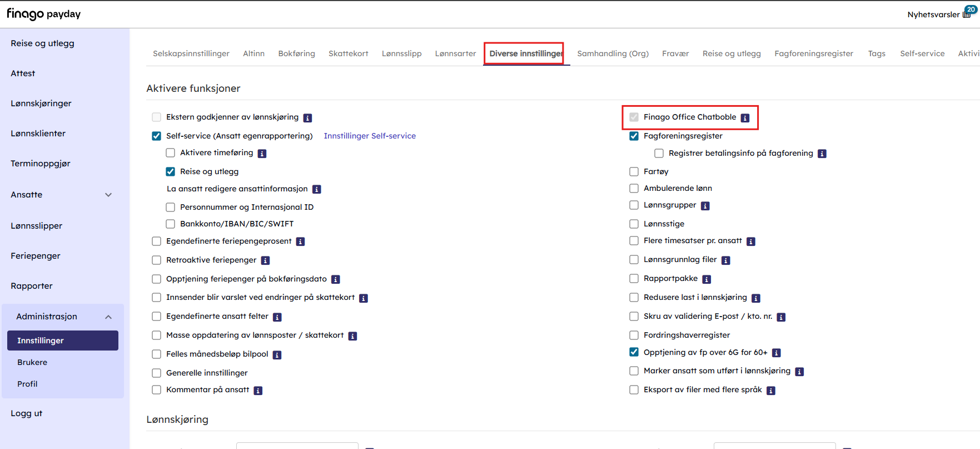Screen dimensions: 980x449
Task: Open Nyhetsvarsler notification icon
Action: tap(968, 14)
